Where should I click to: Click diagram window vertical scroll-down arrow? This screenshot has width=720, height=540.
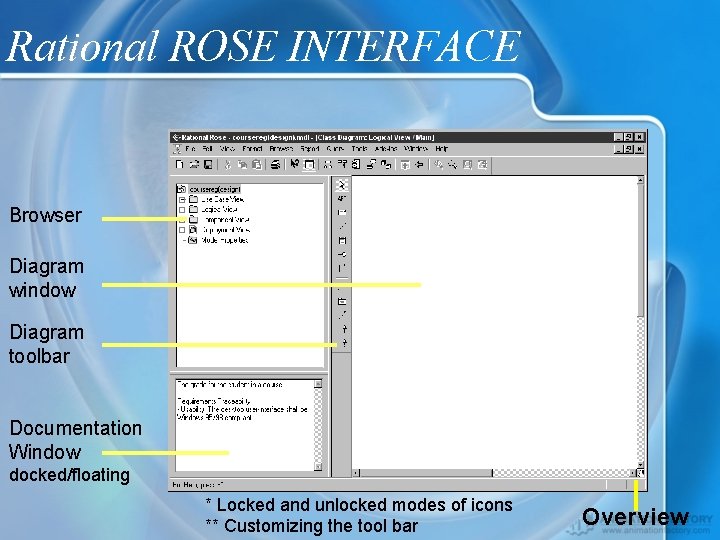pos(640,464)
